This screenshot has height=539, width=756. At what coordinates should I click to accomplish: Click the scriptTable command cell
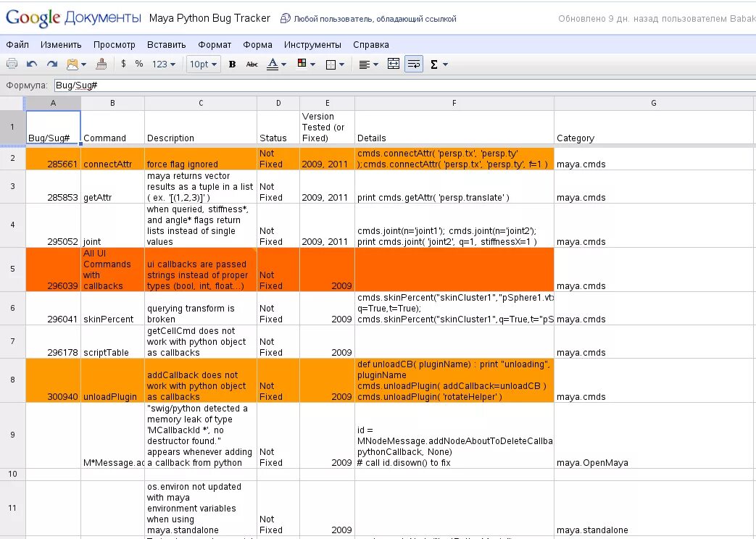coord(112,341)
